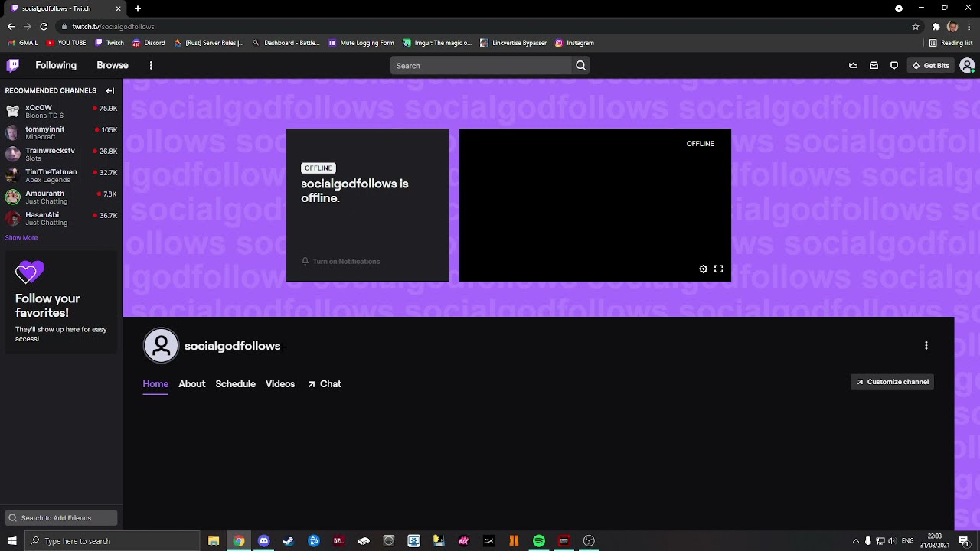Open the Discord bookmark
The image size is (980, 551).
pyautogui.click(x=149, y=43)
